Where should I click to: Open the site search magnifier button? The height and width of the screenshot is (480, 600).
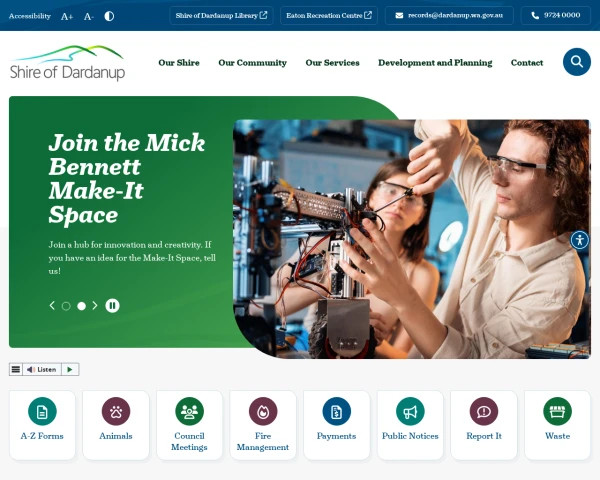577,62
